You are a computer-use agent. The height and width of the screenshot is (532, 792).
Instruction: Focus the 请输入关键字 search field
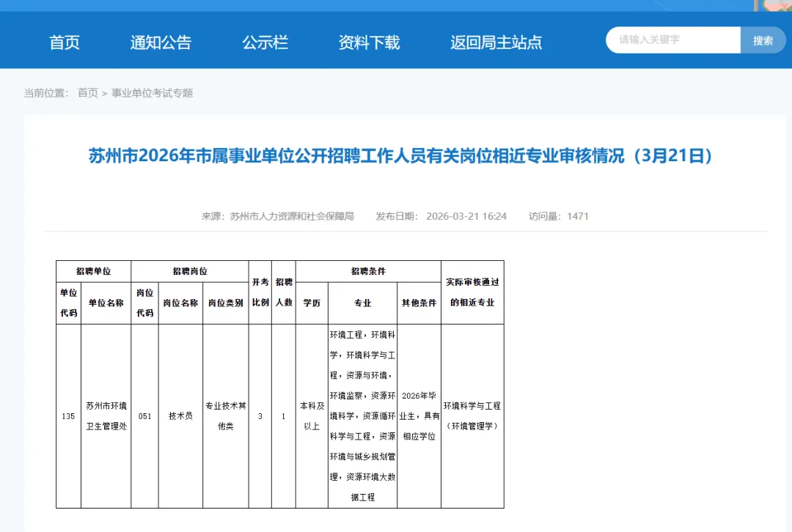(673, 40)
